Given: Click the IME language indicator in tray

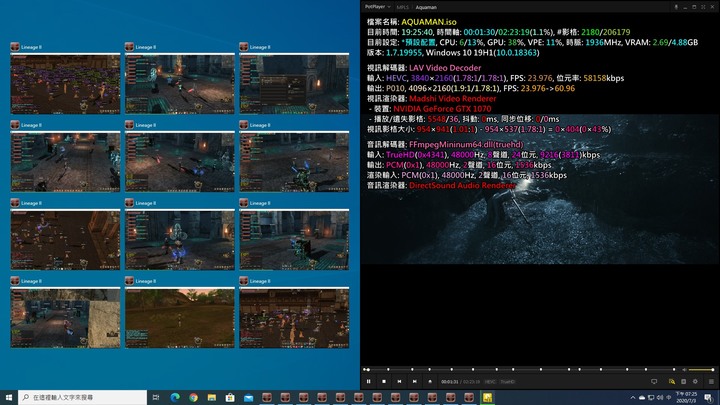Looking at the screenshot, I should pyautogui.click(x=669, y=397).
